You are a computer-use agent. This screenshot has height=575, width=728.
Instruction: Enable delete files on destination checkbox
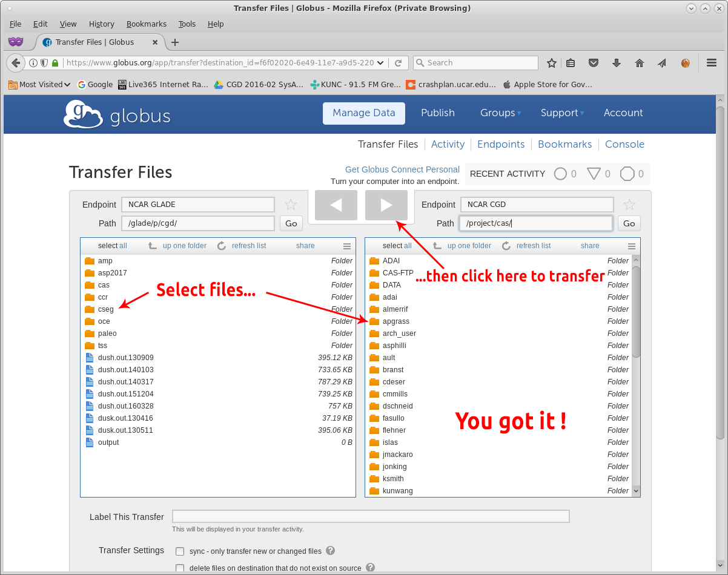[x=180, y=568]
